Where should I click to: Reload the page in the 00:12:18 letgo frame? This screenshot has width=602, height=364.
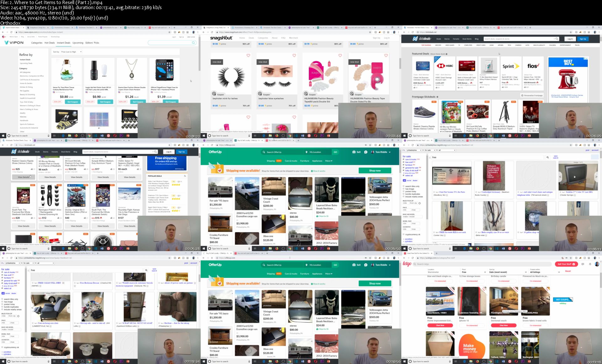click(x=413, y=258)
